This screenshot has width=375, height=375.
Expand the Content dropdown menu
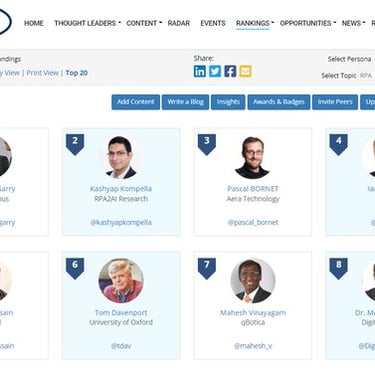point(144,23)
